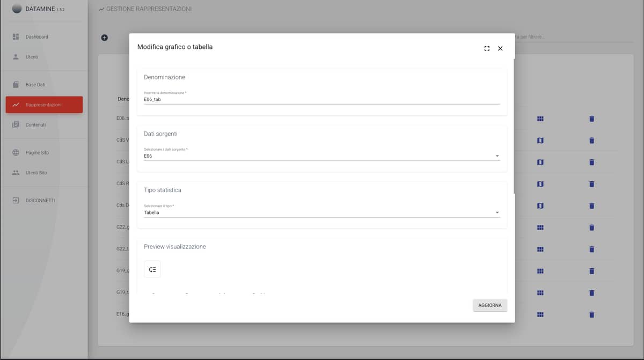Click the grid icon in the G19_t row
Viewport: 644px width, 360px height.
[x=540, y=292]
